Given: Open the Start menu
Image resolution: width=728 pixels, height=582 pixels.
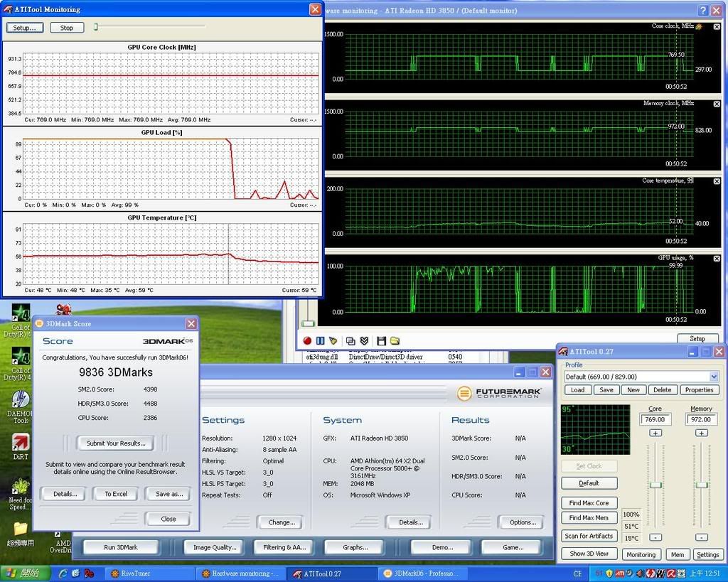Looking at the screenshot, I should (x=25, y=573).
